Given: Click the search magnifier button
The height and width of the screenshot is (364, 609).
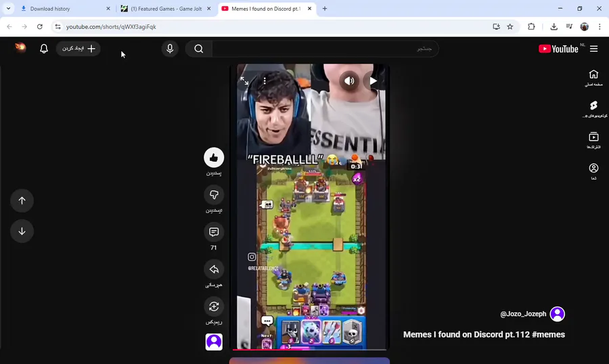Looking at the screenshot, I should tap(199, 49).
